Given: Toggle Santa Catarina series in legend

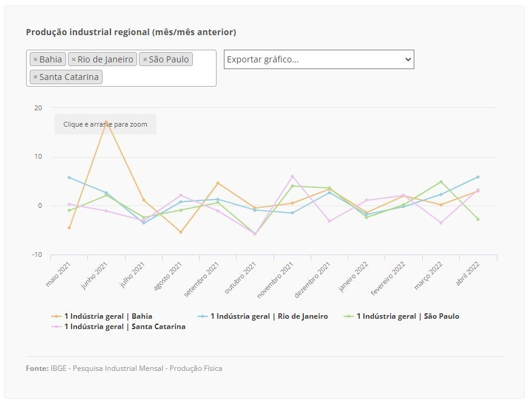Looking at the screenshot, I should click(x=124, y=327).
